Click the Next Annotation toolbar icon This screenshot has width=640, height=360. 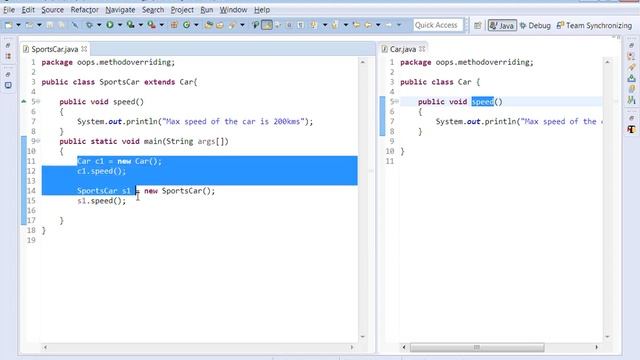pyautogui.click(x=314, y=25)
